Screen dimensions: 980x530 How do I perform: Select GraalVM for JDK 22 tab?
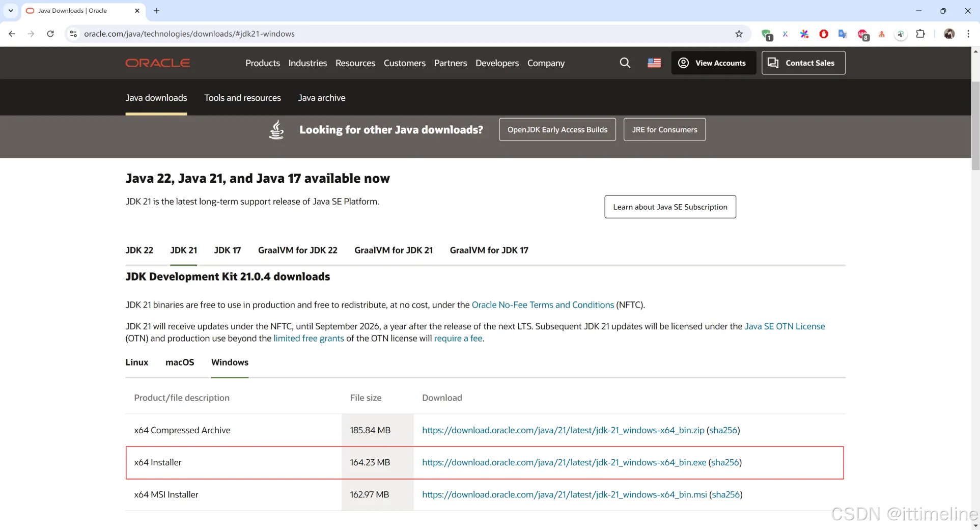coord(298,250)
